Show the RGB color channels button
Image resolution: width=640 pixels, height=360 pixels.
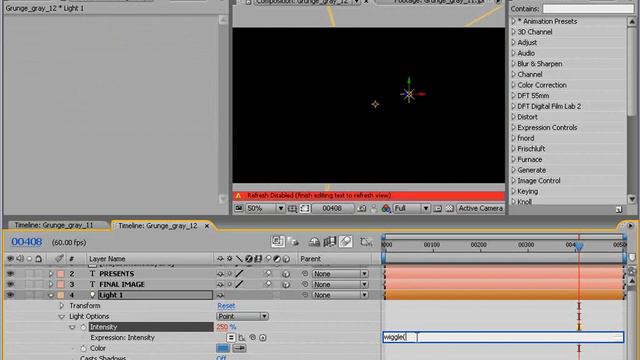tap(386, 209)
